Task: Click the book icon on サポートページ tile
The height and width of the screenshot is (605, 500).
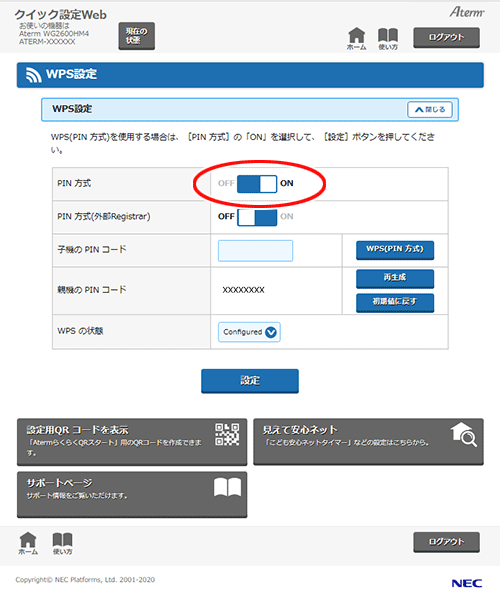Action: (228, 487)
